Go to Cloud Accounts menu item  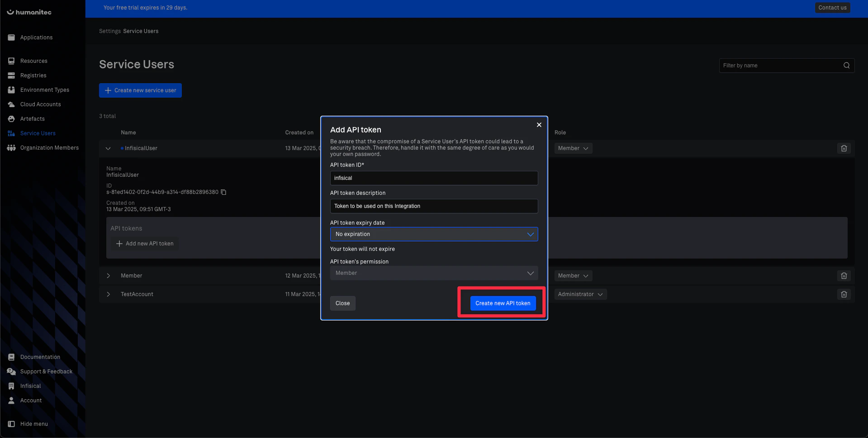[x=41, y=104]
